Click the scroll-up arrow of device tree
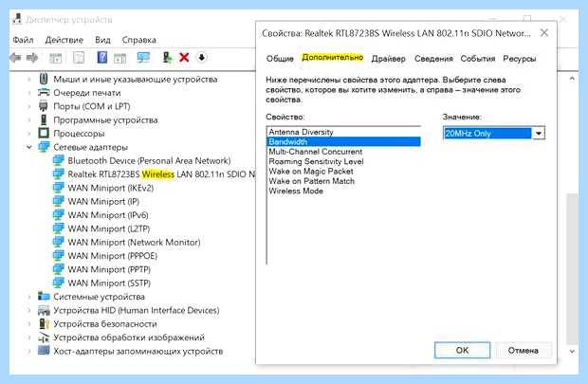This screenshot has height=384, width=588. (x=572, y=79)
